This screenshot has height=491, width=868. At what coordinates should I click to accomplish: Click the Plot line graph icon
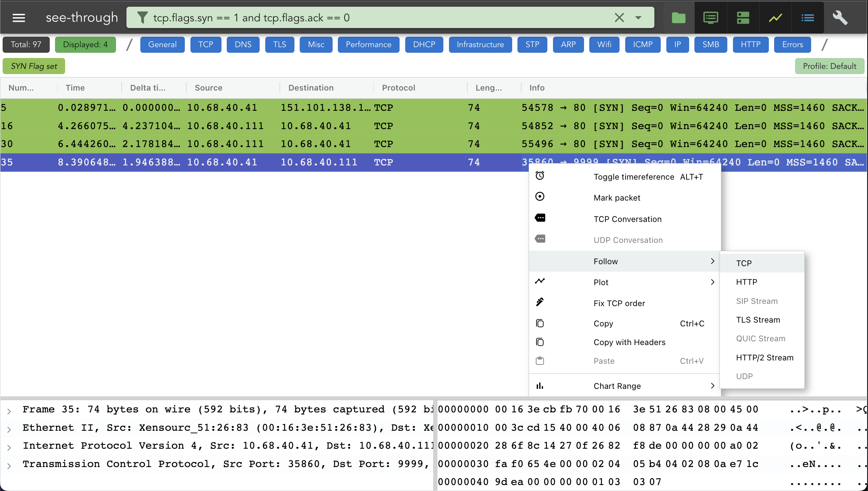[x=540, y=281]
